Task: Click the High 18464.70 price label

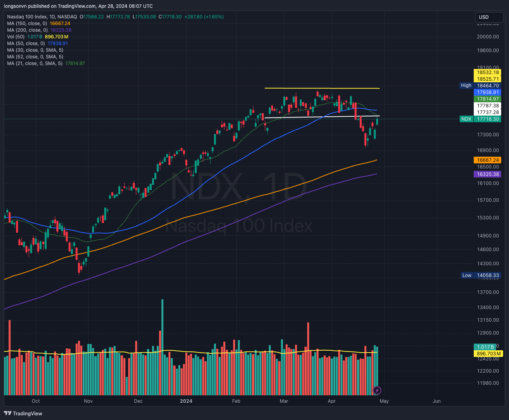Action: (x=480, y=85)
